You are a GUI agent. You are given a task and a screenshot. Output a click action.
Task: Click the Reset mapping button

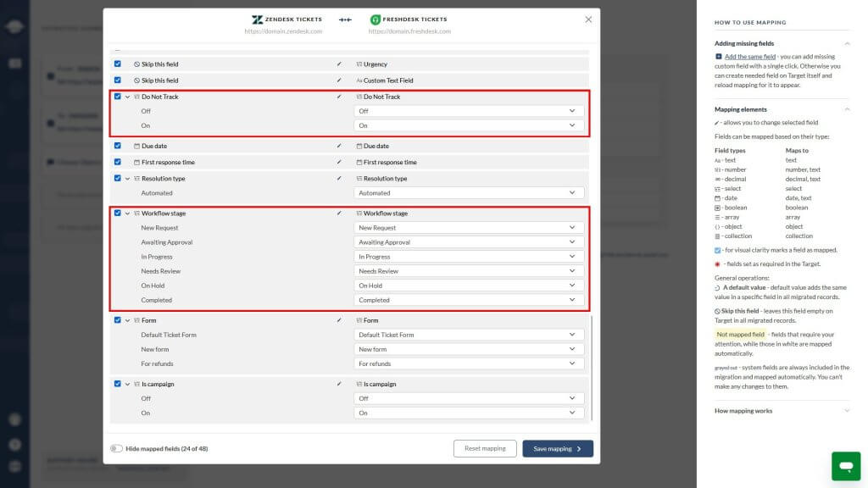[484, 448]
